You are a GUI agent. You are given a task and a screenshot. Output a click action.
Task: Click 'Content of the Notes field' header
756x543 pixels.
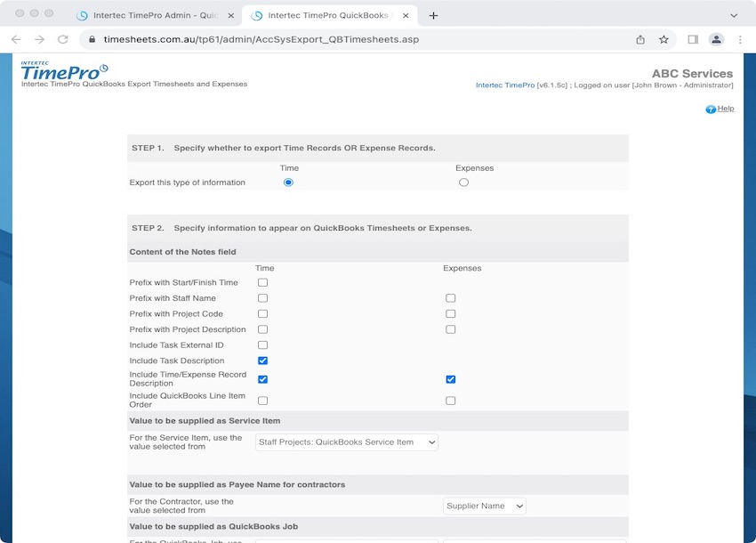pos(182,252)
